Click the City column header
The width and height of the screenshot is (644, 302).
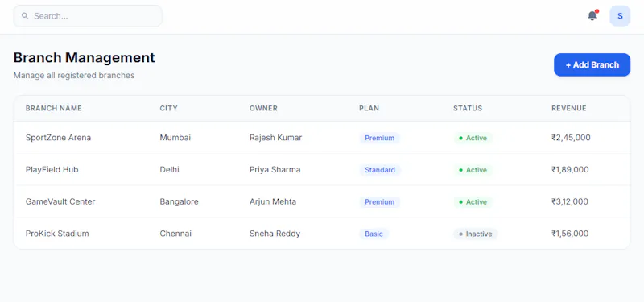168,109
